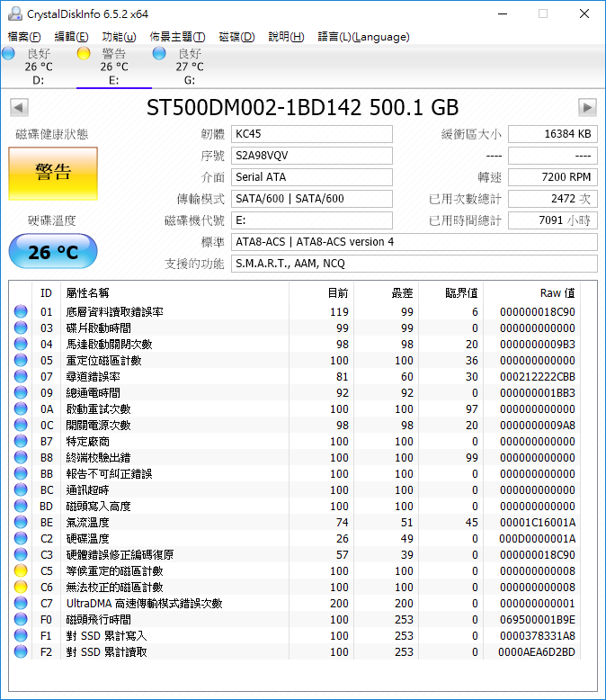Image resolution: width=606 pixels, height=700 pixels.
Task: Open the 編輯(E) menu
Action: (71, 37)
